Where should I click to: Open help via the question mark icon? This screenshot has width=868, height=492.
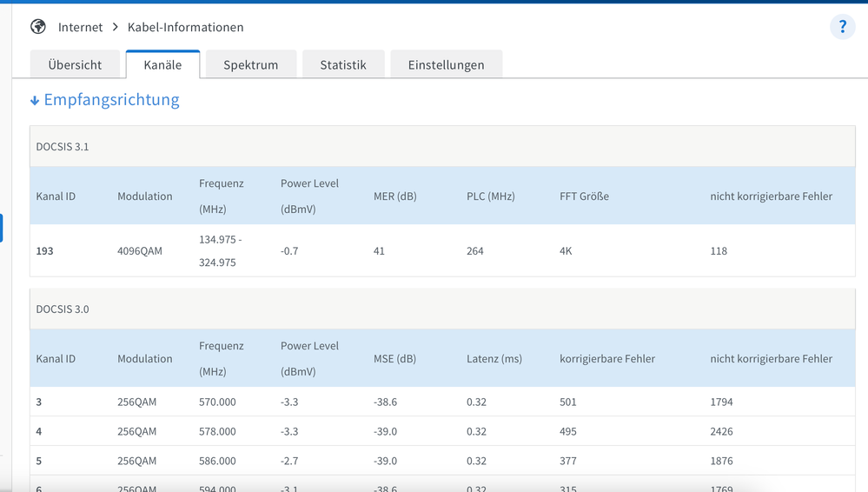click(x=842, y=27)
